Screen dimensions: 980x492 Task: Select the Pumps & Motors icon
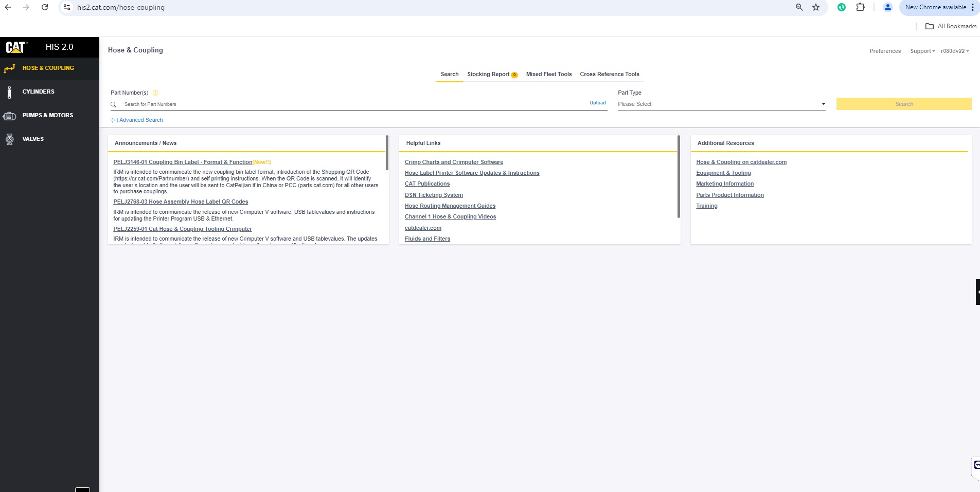9,116
